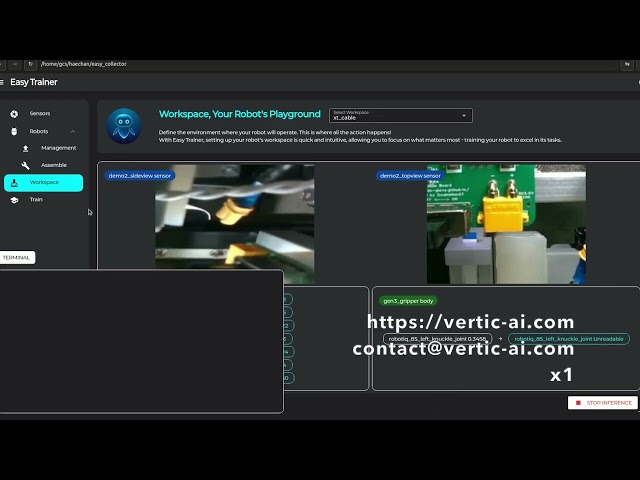Click the robot mascot avatar

[x=124, y=126]
